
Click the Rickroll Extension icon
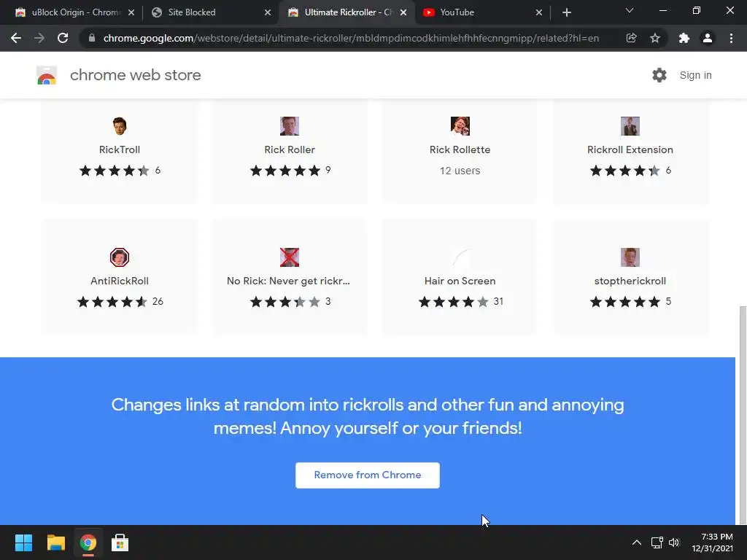pos(630,126)
